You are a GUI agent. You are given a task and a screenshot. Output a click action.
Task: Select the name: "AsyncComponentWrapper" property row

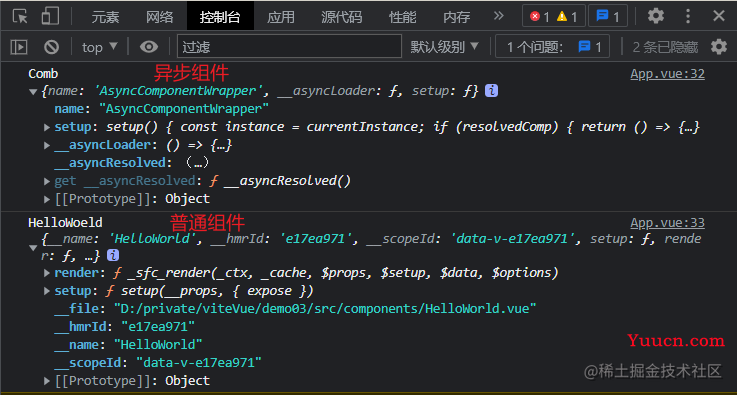(x=162, y=109)
